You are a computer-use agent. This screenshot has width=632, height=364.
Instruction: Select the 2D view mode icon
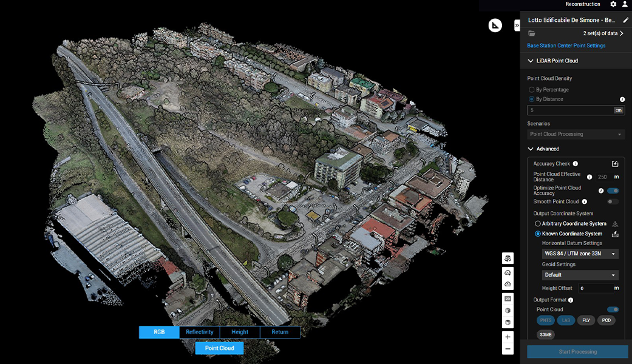tap(508, 298)
